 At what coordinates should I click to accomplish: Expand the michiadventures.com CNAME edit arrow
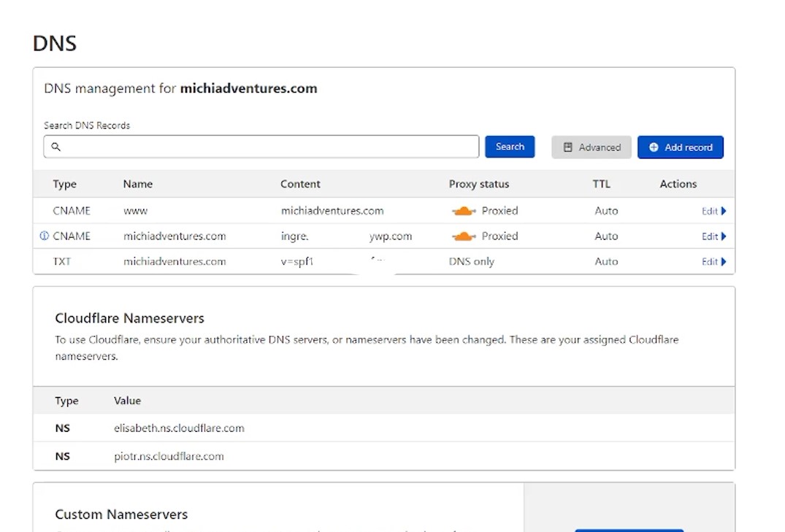click(x=724, y=236)
